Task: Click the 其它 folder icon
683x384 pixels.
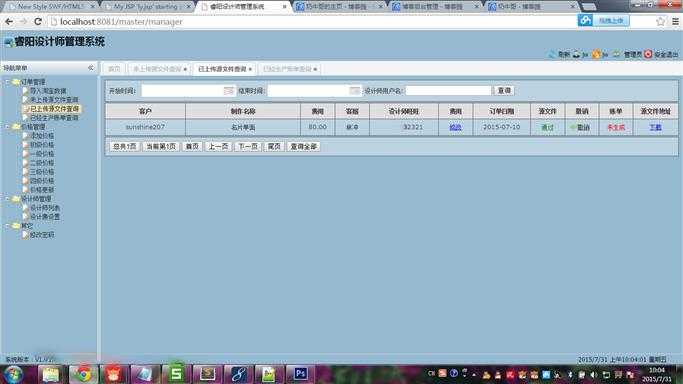Action: (x=16, y=226)
